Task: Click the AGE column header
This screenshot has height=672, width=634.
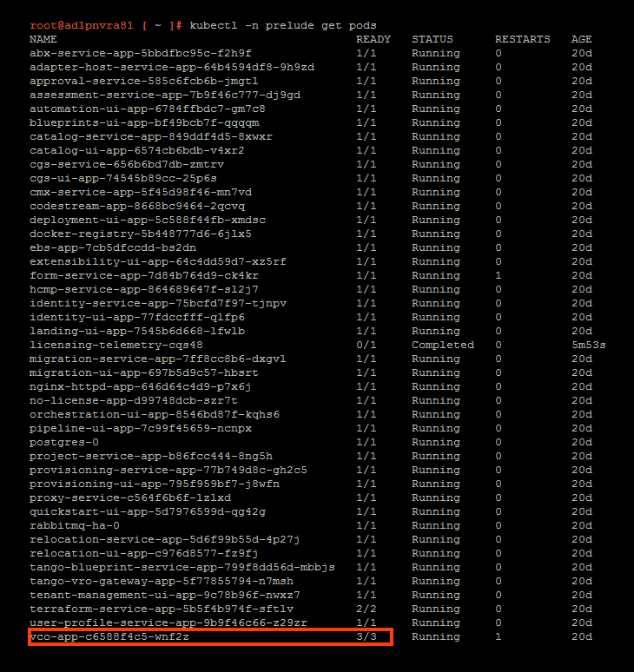Action: (581, 39)
